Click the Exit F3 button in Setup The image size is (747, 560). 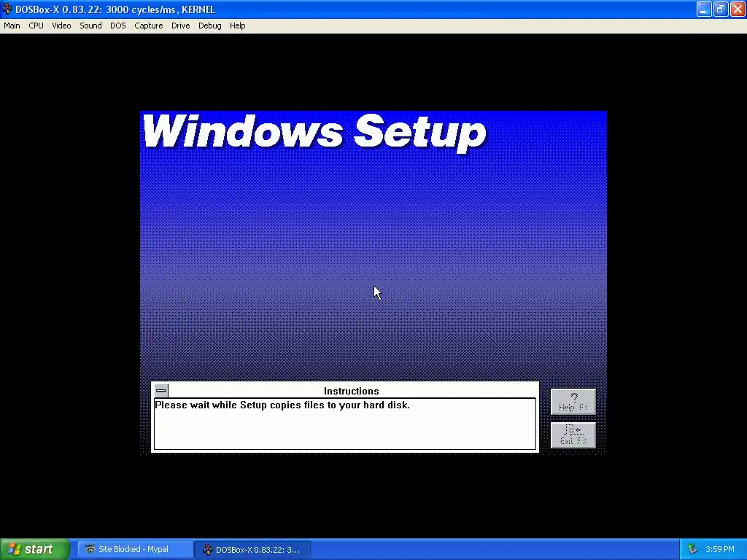pos(573,435)
